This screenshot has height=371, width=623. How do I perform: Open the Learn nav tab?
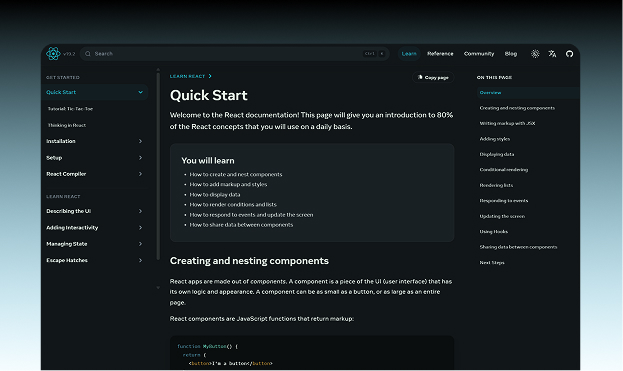[409, 54]
